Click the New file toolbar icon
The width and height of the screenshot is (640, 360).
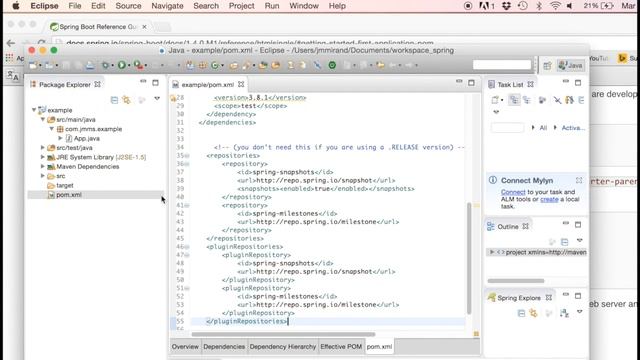pos(33,65)
